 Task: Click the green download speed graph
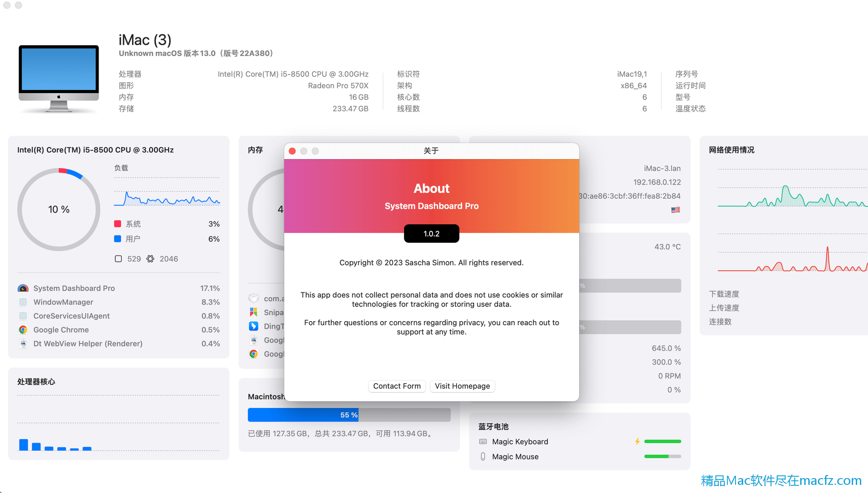[x=793, y=196]
